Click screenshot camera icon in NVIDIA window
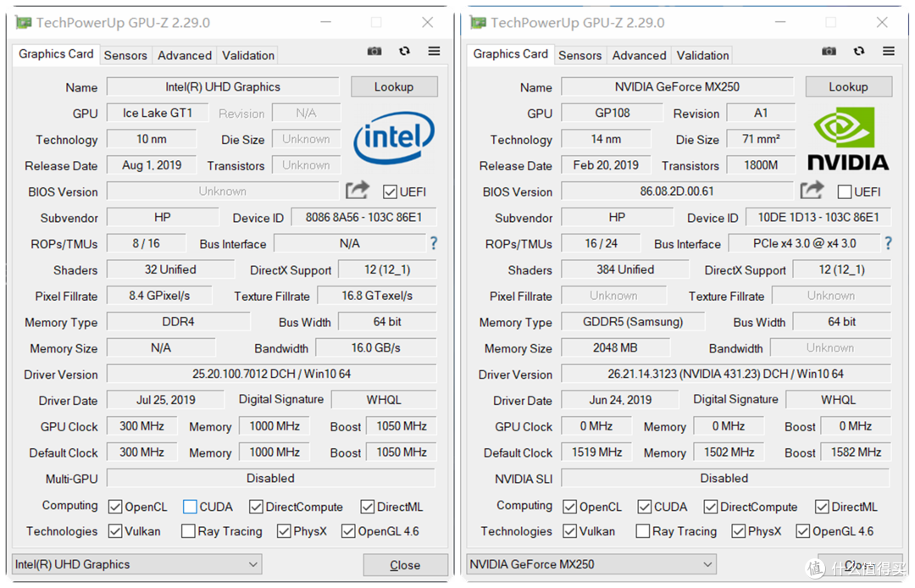Image resolution: width=915 pixels, height=588 pixels. coord(829,52)
